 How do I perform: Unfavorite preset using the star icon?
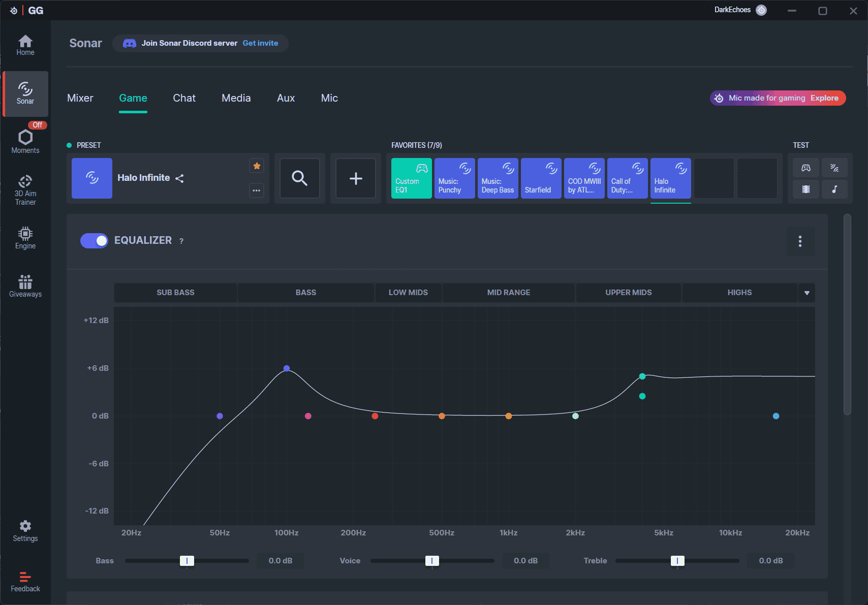[257, 166]
